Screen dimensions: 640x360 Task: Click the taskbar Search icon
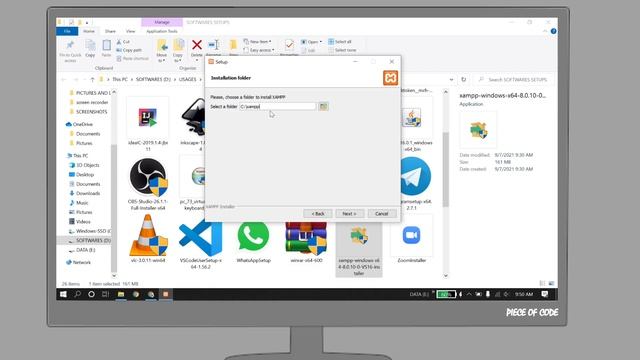click(78, 294)
